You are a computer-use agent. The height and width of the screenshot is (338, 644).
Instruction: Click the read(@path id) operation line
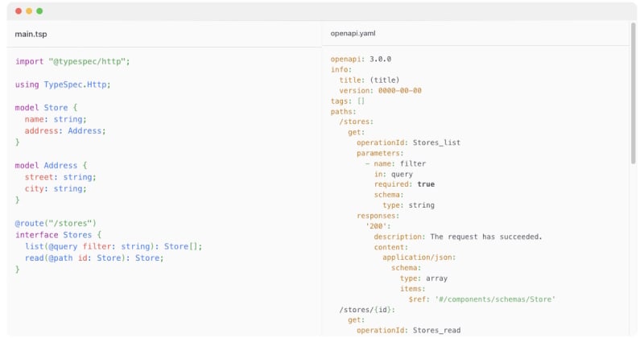[x=94, y=258]
